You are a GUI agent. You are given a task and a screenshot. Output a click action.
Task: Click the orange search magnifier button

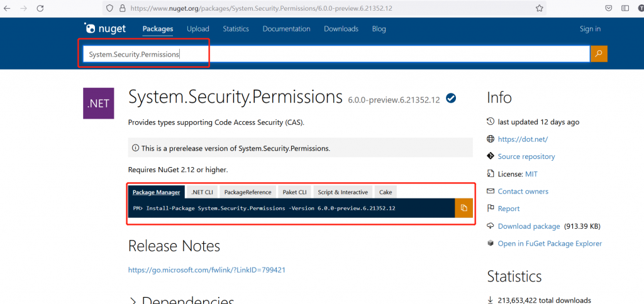tap(599, 53)
